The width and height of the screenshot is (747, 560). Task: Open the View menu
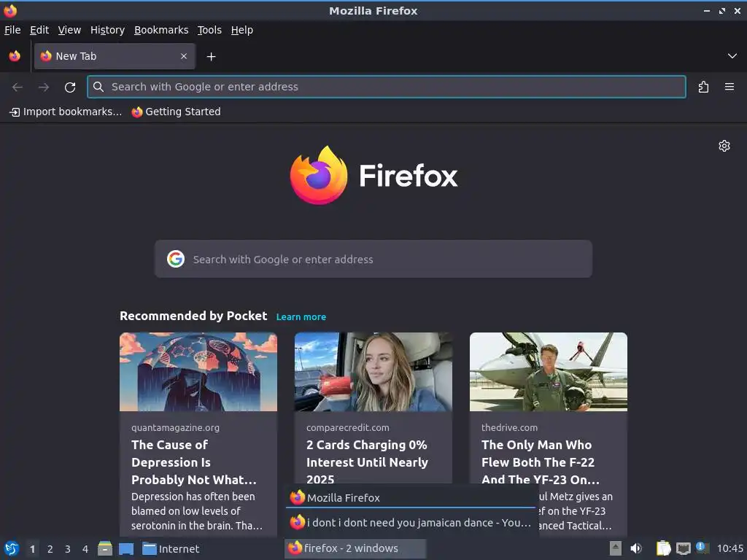pos(69,30)
